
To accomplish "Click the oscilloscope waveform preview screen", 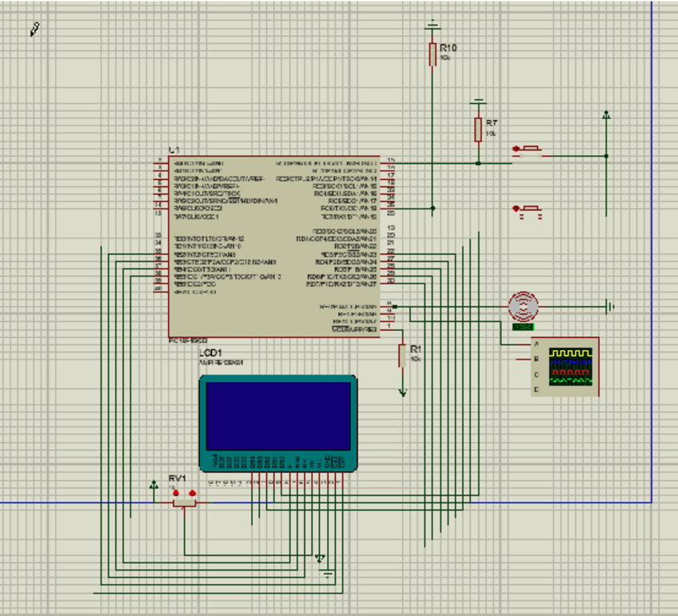I will coord(570,367).
